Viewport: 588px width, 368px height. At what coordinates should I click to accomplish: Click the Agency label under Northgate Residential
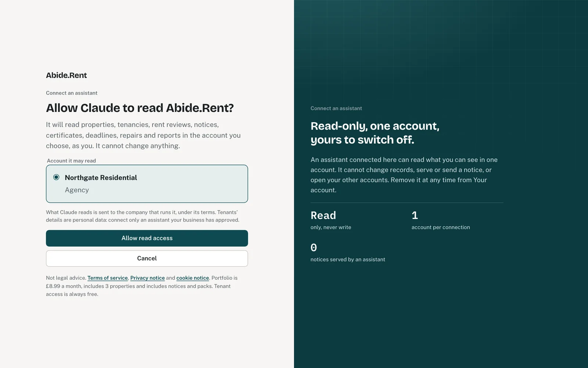(x=77, y=190)
